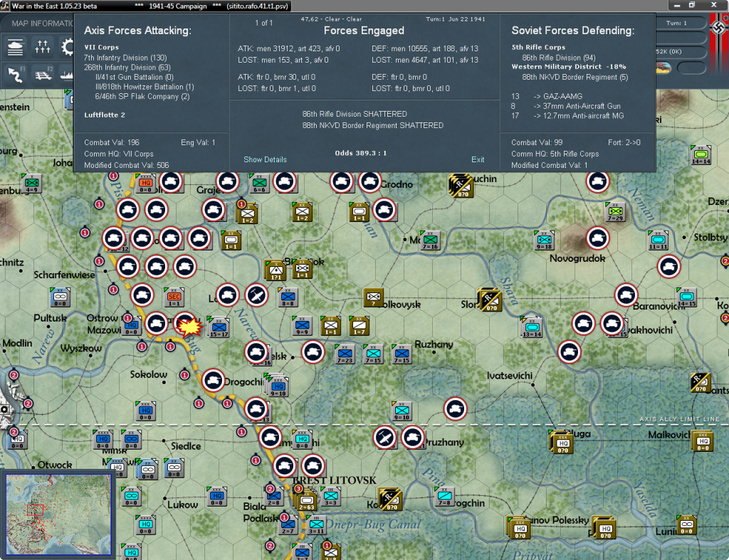Viewport: 729px width, 560px height.
Task: Click the crosses losses toolbar icon
Action: pos(42,47)
